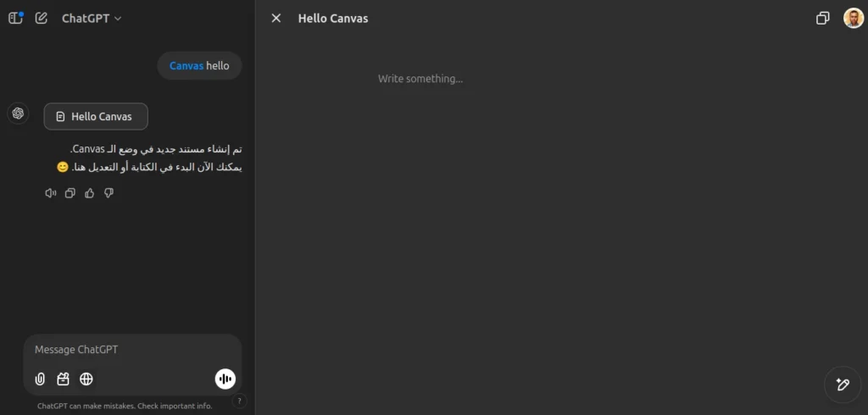The width and height of the screenshot is (868, 415).
Task: Click the ChatGPT logo avatar beside response
Action: (19, 113)
